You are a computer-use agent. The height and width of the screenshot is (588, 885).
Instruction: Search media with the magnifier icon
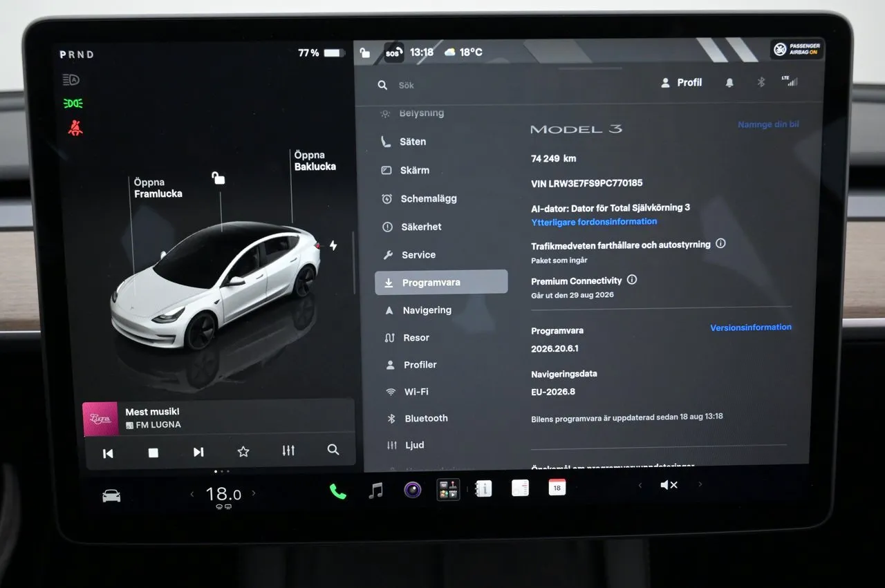333,450
